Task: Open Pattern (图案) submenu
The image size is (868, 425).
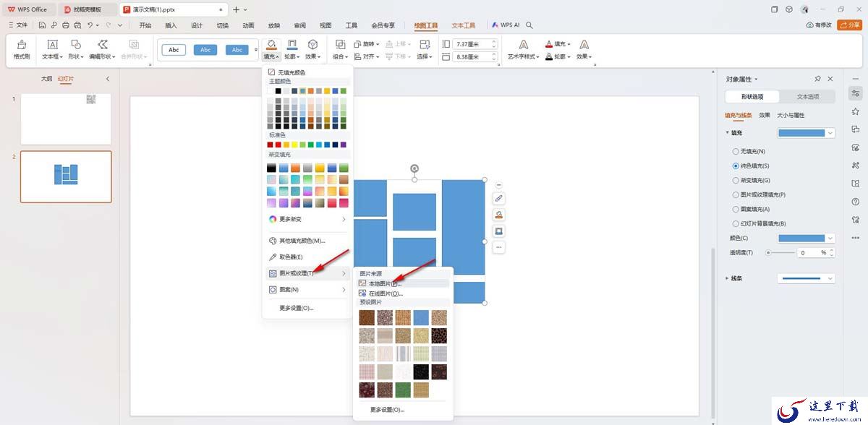Action: click(307, 289)
